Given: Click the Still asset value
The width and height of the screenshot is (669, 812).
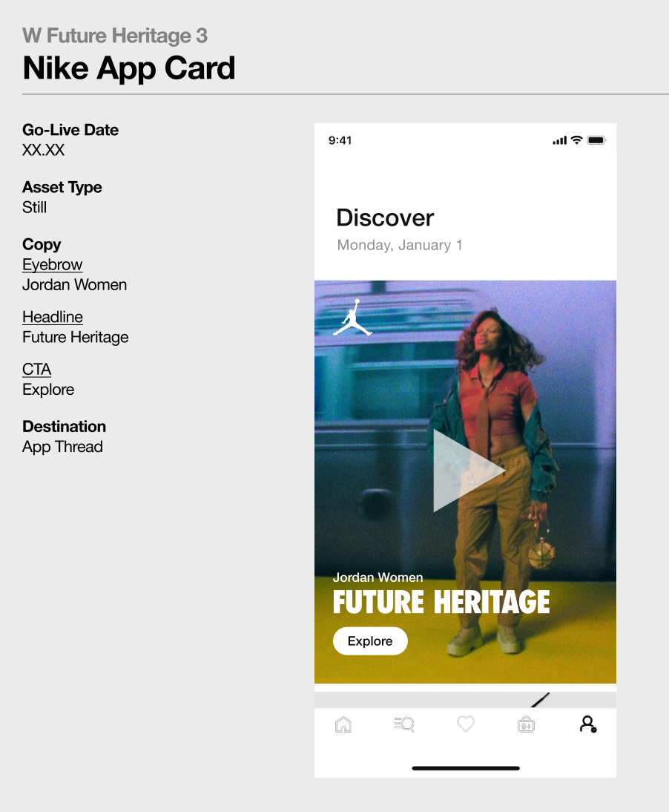Looking at the screenshot, I should click(x=34, y=207).
